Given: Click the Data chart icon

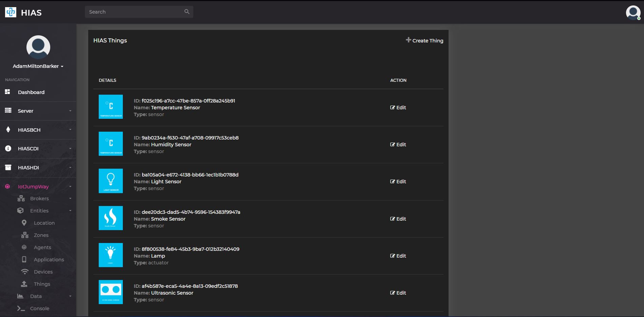Looking at the screenshot, I should (20, 296).
